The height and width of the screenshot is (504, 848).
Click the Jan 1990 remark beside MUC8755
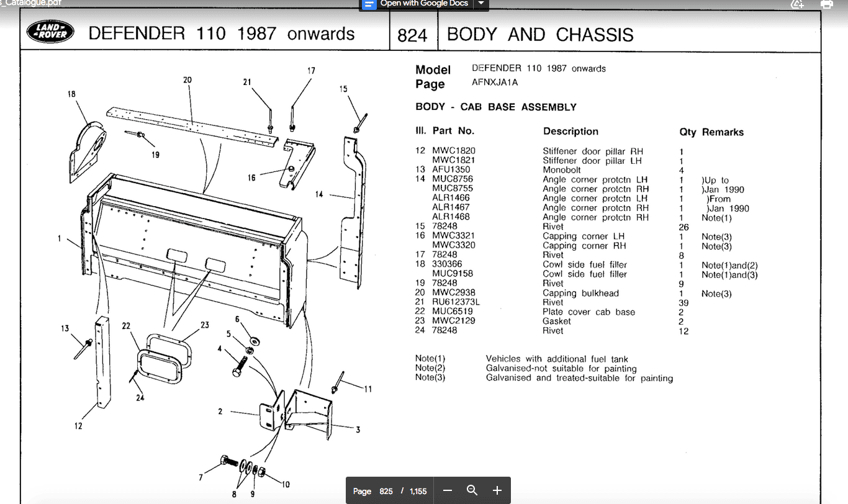[723, 190]
